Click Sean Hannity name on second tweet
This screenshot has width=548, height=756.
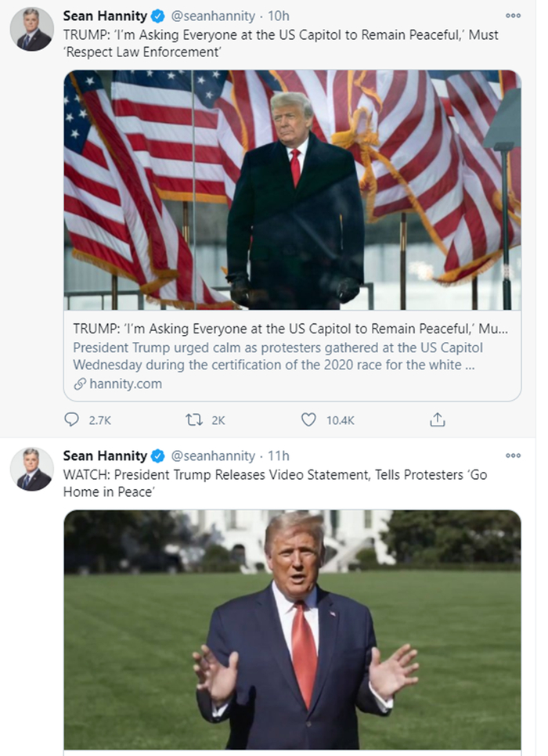click(x=105, y=455)
